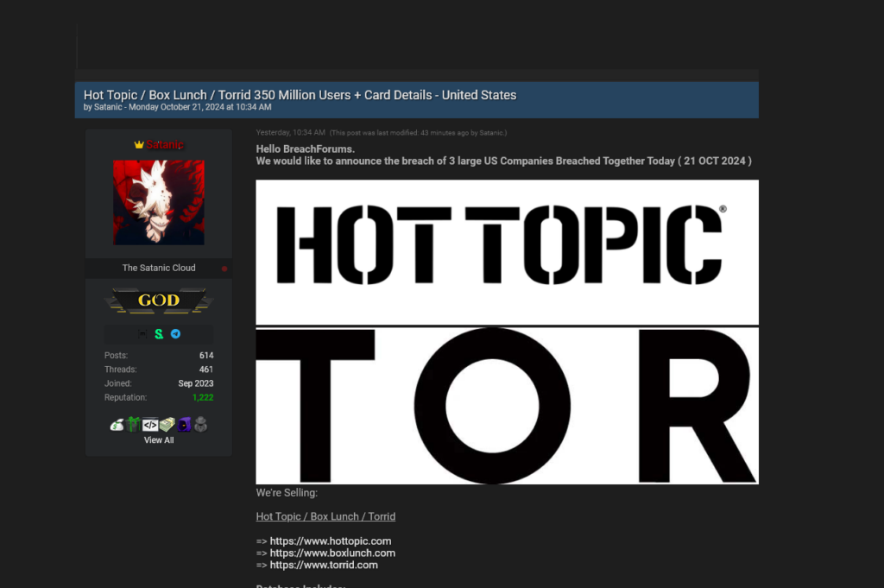Viewport: 884px width, 588px height.
Task: Click the post timestamp Yesterday, 10:34 AM
Action: pyautogui.click(x=290, y=132)
